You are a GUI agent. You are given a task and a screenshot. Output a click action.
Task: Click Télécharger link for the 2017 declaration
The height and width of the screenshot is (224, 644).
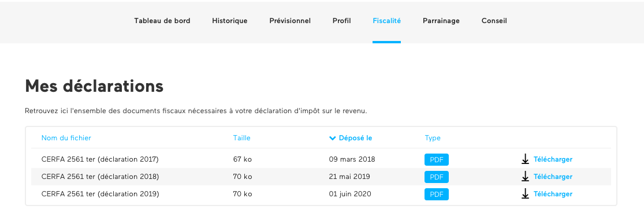pyautogui.click(x=553, y=159)
